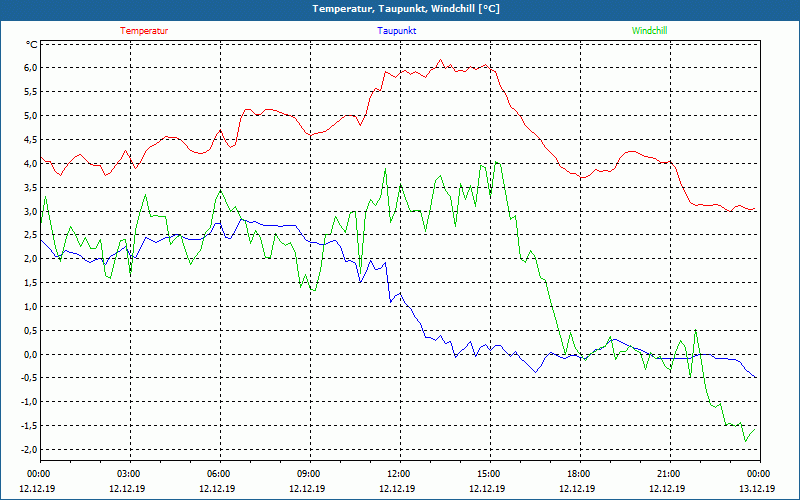The width and height of the screenshot is (800, 500).
Task: Click the '2,5' y-axis value
Action: (31, 235)
